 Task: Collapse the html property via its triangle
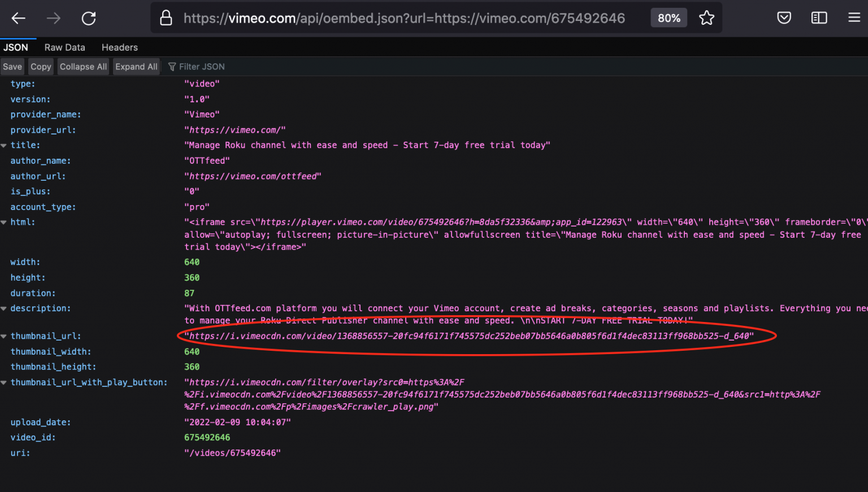pos(3,221)
